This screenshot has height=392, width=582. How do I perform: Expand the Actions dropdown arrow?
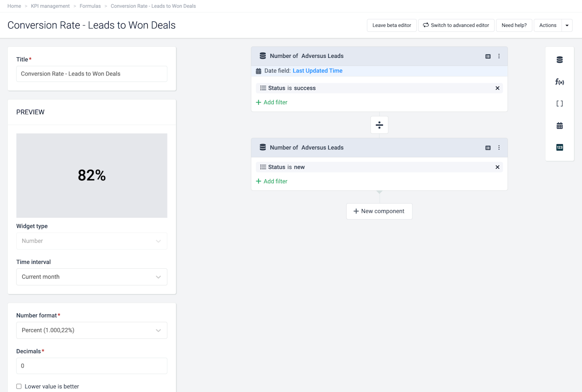point(567,25)
